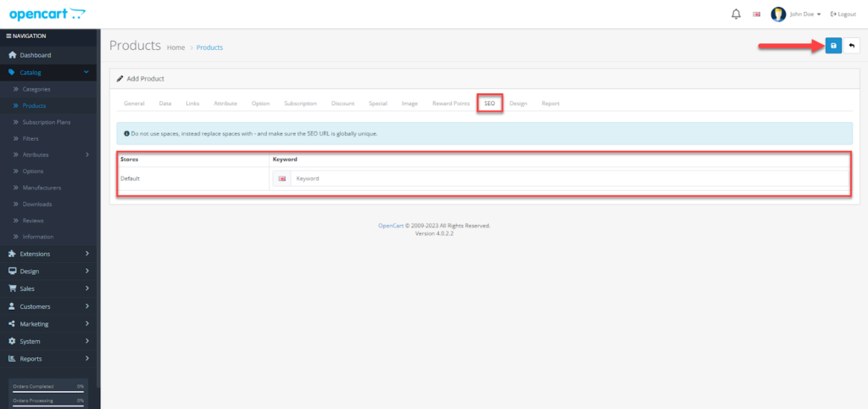Click the Sales cart icon
Viewport: 868px width, 409px height.
12,289
